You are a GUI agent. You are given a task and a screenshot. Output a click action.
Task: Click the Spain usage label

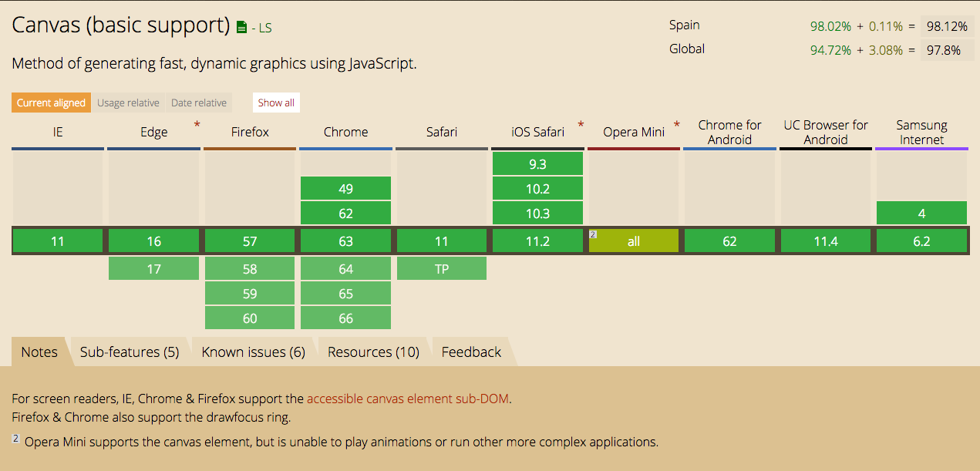point(684,25)
